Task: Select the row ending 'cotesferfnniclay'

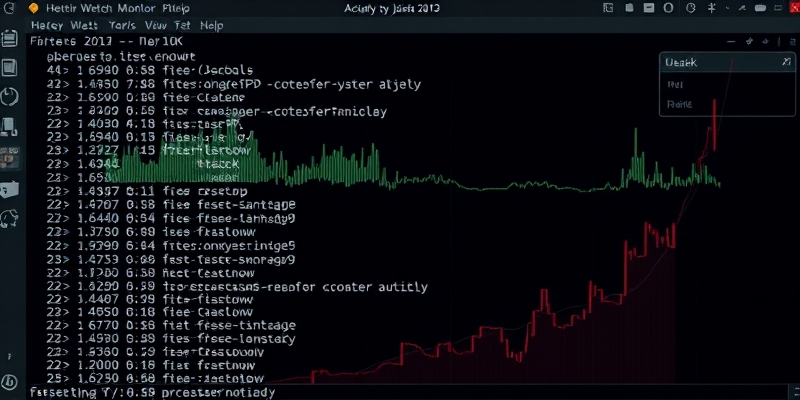Action: click(x=216, y=111)
